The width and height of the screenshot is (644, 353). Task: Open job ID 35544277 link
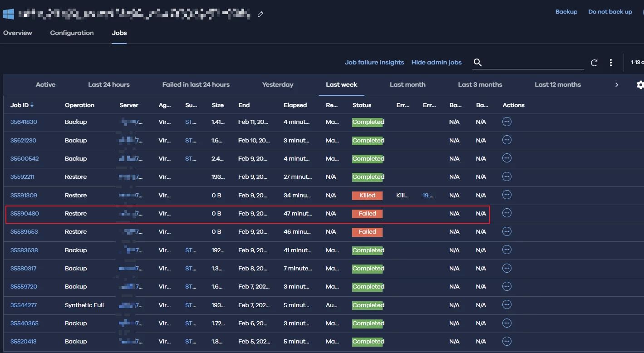24,305
